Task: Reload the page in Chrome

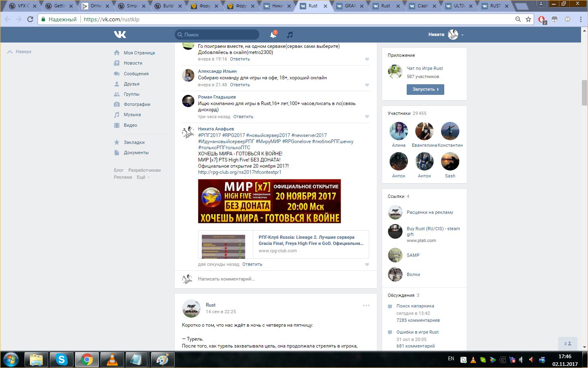Action: (x=30, y=19)
